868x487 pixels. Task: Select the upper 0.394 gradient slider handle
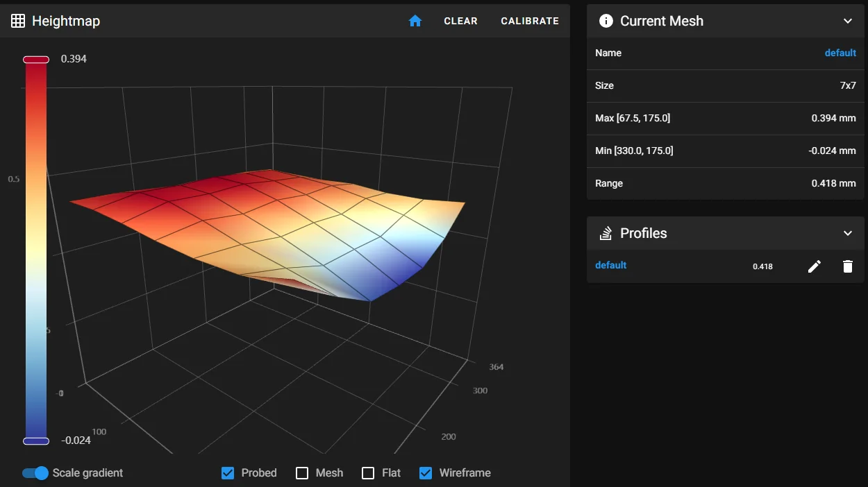click(36, 60)
